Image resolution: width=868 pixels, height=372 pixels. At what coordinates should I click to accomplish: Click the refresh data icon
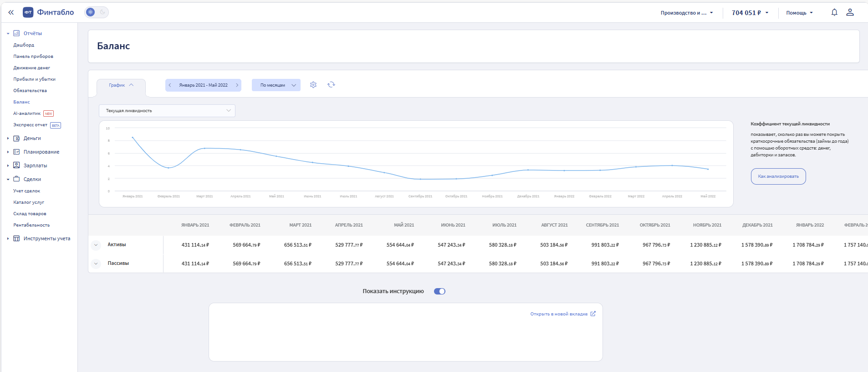331,85
